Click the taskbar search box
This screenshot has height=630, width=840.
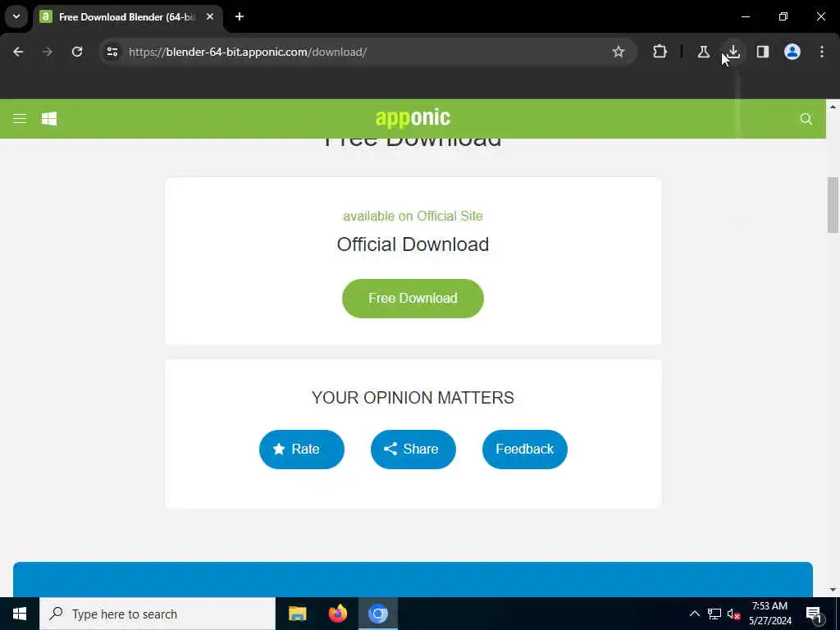[157, 614]
